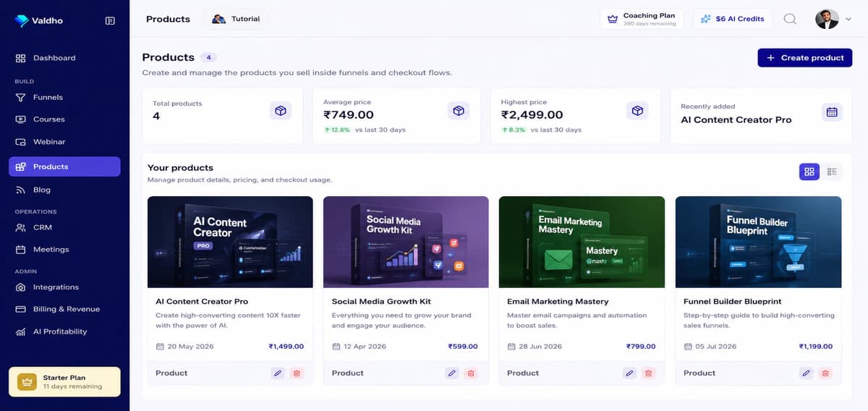Open Billing & Revenue in the sidebar

[64, 309]
